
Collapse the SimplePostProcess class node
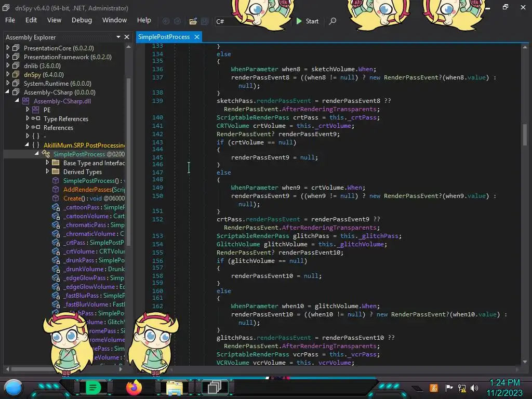[x=37, y=154]
